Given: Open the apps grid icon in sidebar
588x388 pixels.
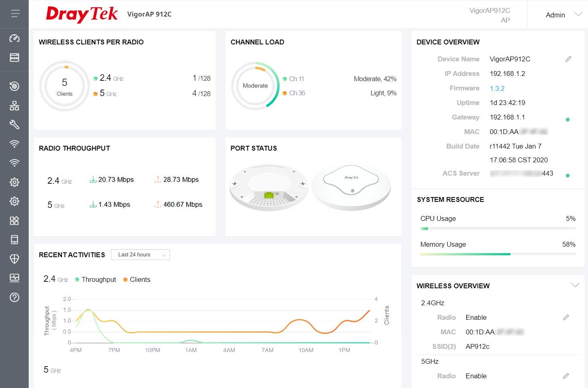Looking at the screenshot, I should [x=15, y=220].
